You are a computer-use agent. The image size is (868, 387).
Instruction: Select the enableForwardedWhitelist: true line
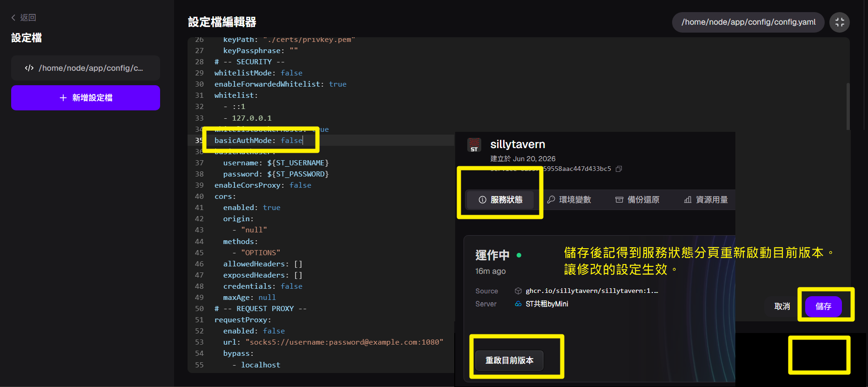pos(280,84)
